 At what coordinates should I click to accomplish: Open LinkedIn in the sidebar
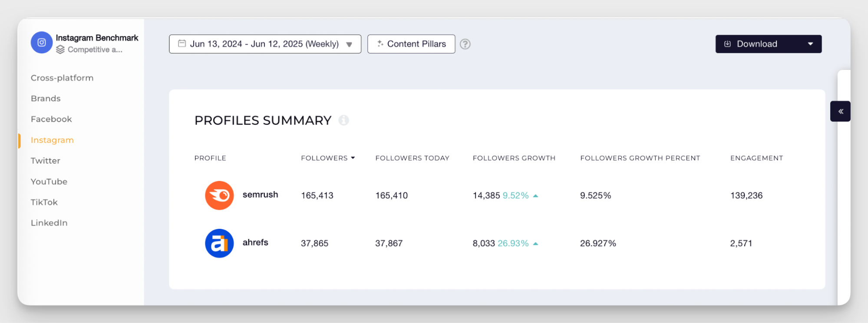tap(49, 223)
